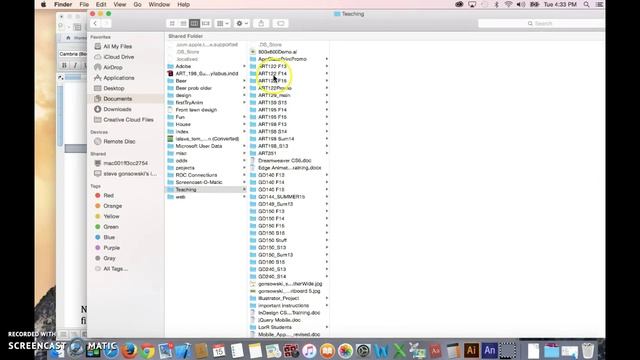The height and width of the screenshot is (360, 640).
Task: Select GD144_SUMMER15 folder
Action: tap(281, 197)
